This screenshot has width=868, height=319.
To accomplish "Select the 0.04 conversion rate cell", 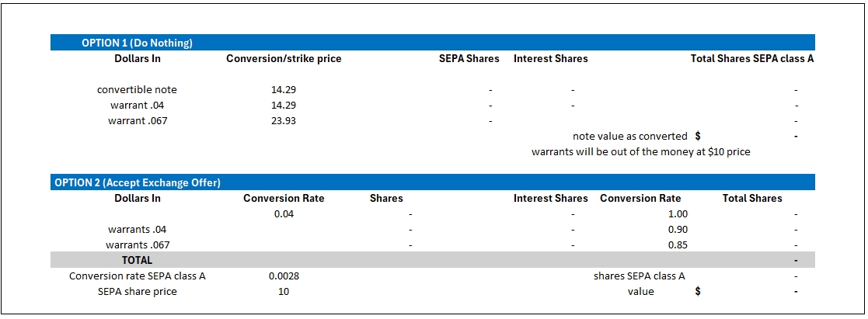I will click(284, 213).
